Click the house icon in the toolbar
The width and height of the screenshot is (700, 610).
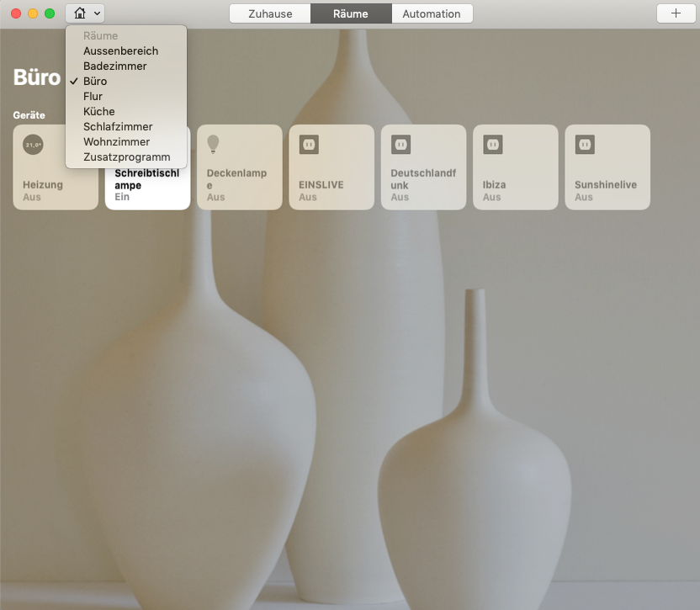point(80,13)
